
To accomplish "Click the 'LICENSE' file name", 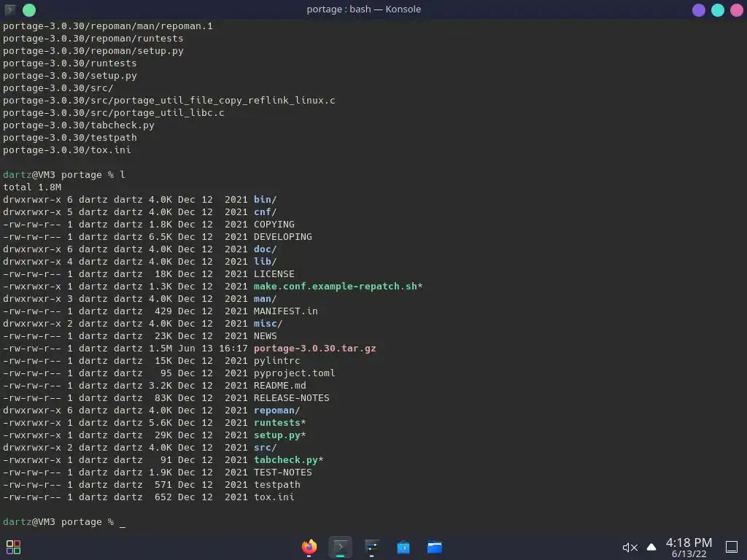I will (274, 274).
